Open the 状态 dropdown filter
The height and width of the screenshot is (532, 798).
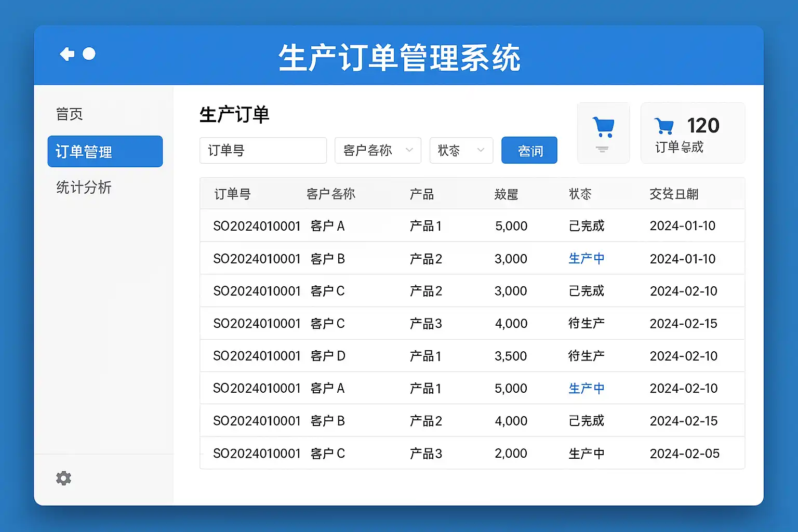point(461,151)
